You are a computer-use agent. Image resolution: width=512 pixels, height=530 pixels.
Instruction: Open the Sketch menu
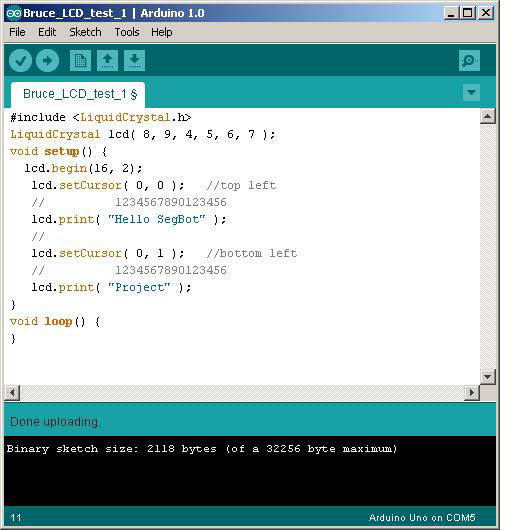coord(85,32)
